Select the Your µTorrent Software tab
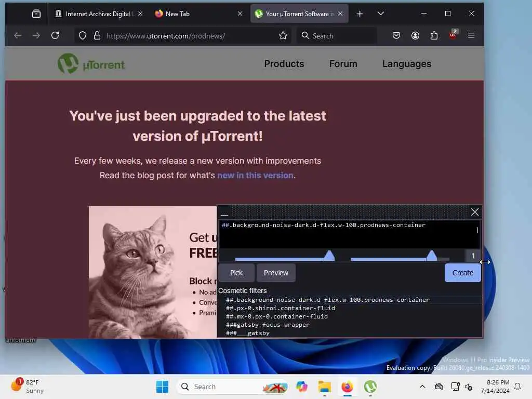532x399 pixels. [x=299, y=14]
